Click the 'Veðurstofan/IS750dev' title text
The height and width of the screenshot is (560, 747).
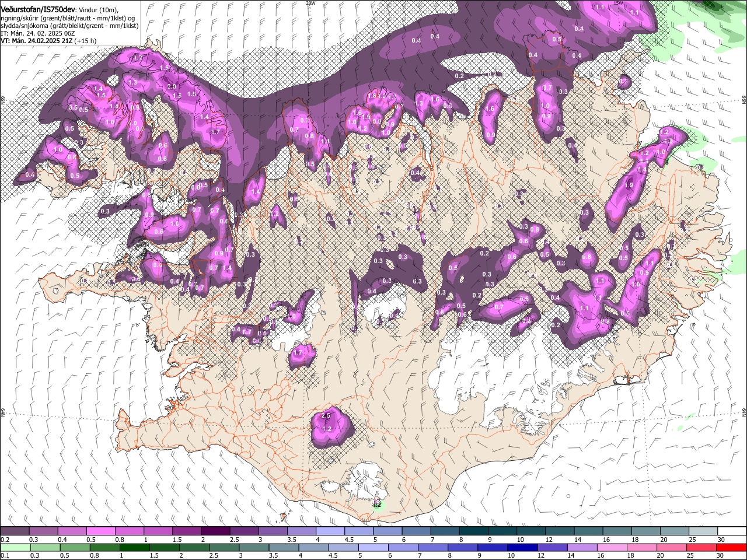pos(37,10)
